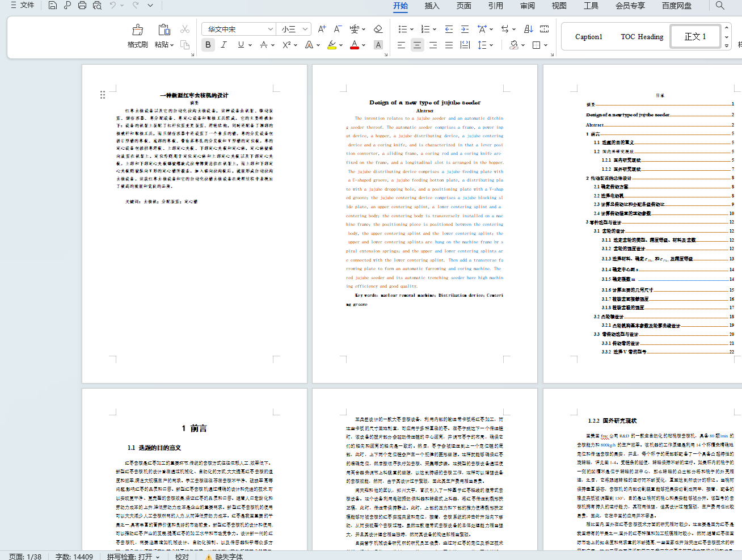Click the Decrease Indent icon

click(x=449, y=29)
